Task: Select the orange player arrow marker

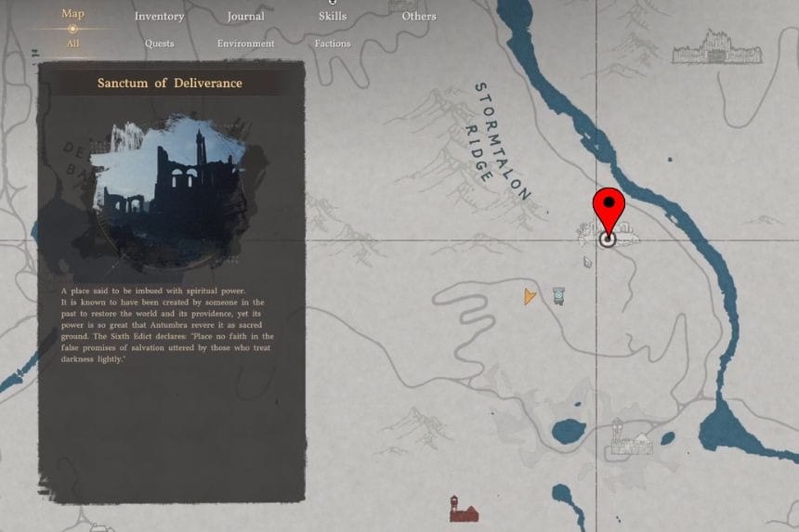Action: pos(530,296)
